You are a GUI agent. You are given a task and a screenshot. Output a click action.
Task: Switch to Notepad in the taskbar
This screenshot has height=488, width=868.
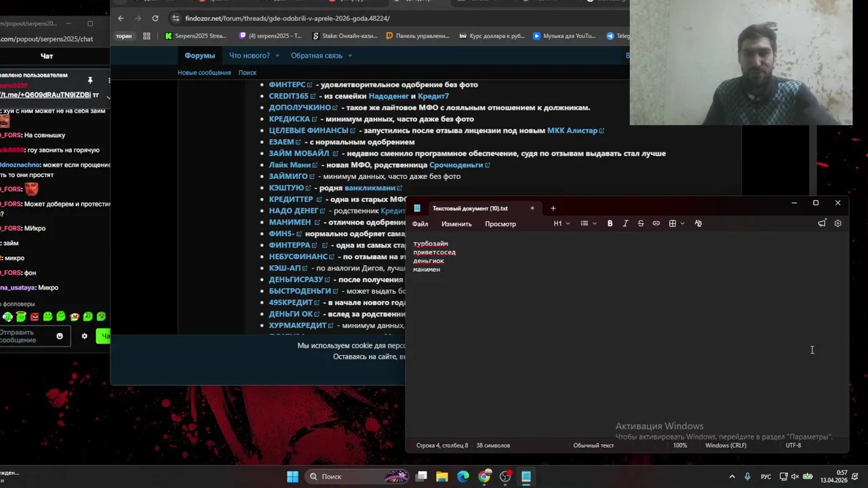click(x=526, y=476)
